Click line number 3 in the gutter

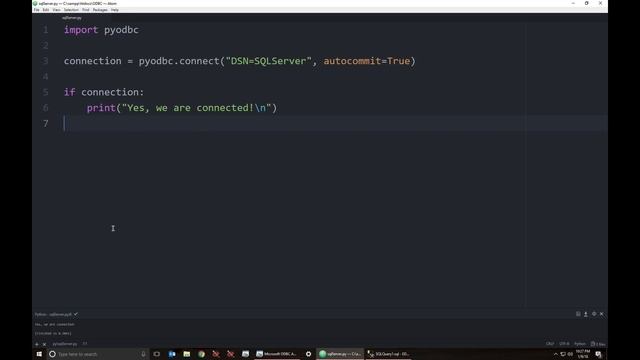click(x=46, y=61)
